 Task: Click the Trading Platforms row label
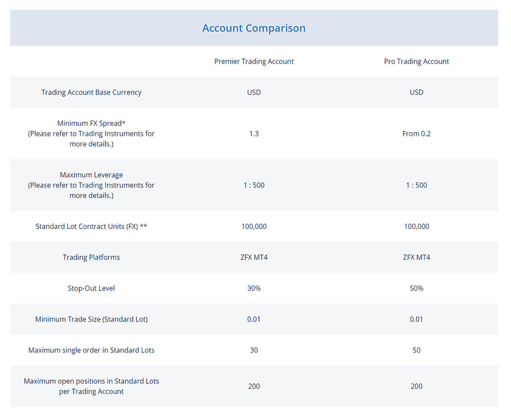click(91, 257)
